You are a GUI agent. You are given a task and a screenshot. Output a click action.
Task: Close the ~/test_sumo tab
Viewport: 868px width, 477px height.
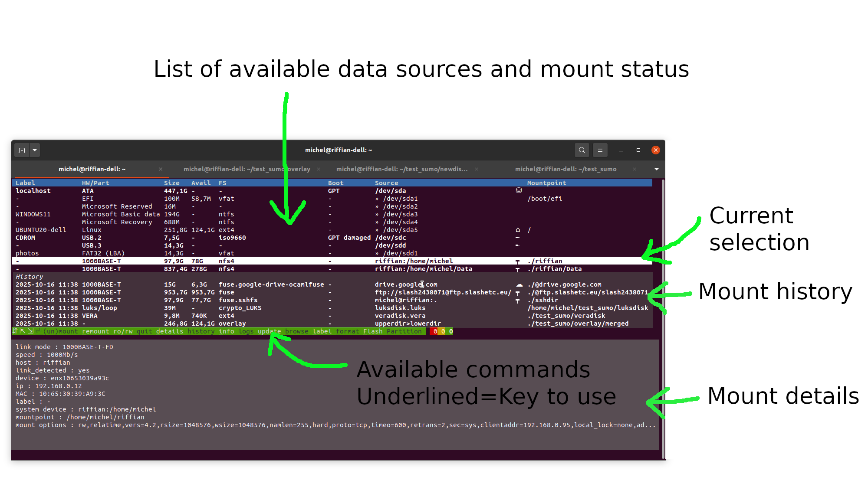click(634, 169)
